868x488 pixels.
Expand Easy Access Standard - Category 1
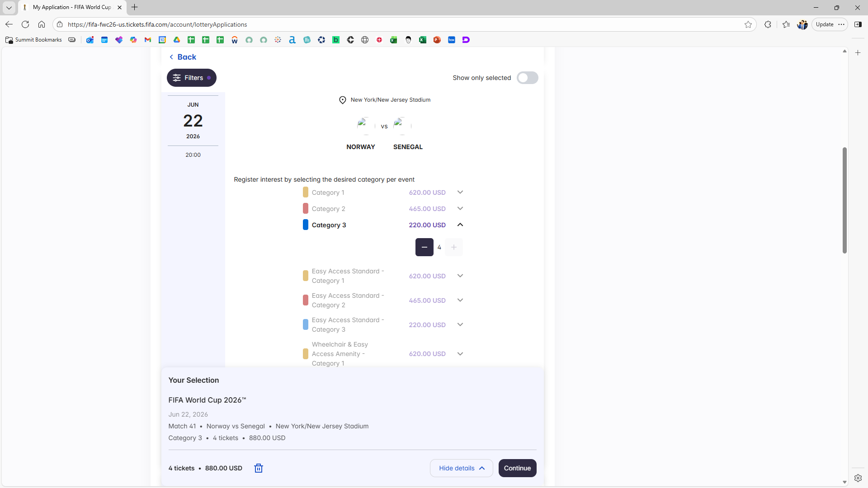pos(460,276)
